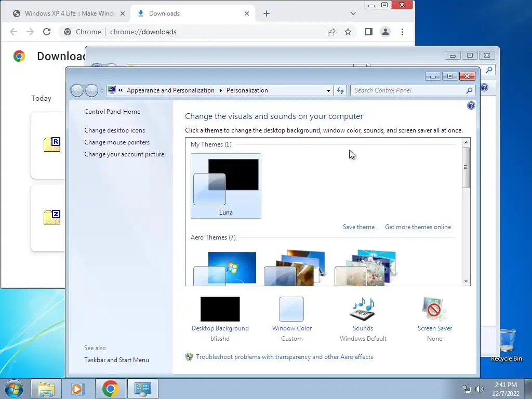Click the search magnifier in Control Panel
Viewport: 532px width, 399px height.
469,90
